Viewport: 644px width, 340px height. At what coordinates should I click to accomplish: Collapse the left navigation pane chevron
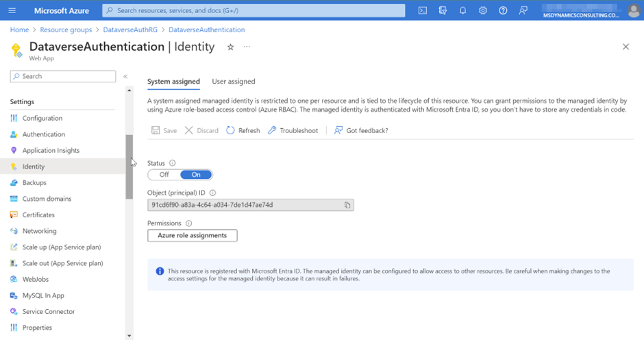pos(125,77)
